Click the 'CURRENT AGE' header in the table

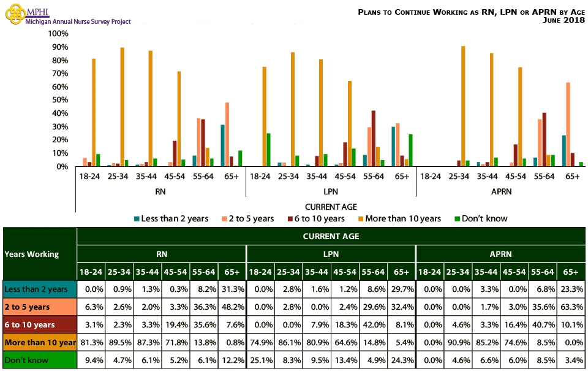coord(331,236)
